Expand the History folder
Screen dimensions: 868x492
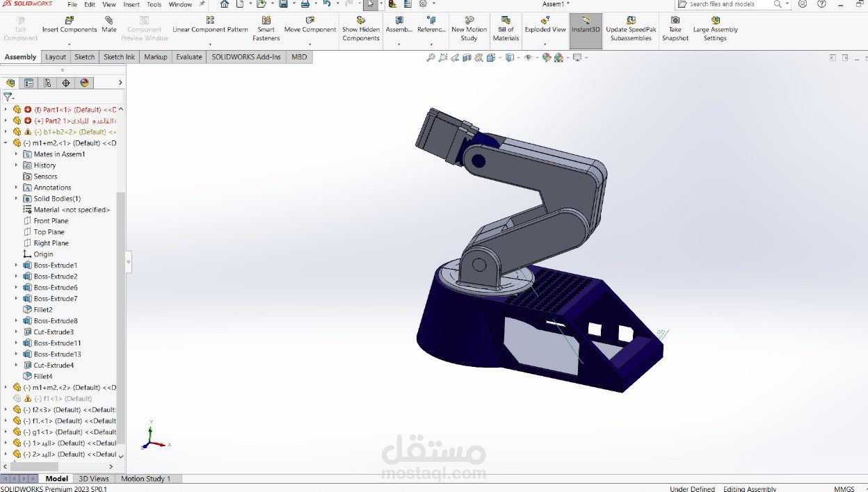pos(16,165)
